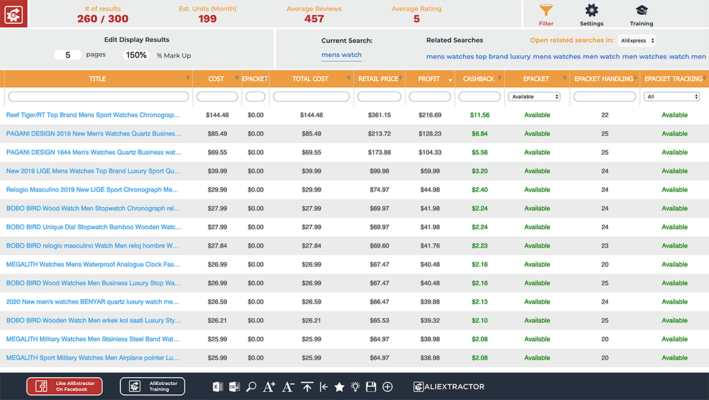Click the TITLE column filter input
709x400 pixels.
pyautogui.click(x=97, y=97)
